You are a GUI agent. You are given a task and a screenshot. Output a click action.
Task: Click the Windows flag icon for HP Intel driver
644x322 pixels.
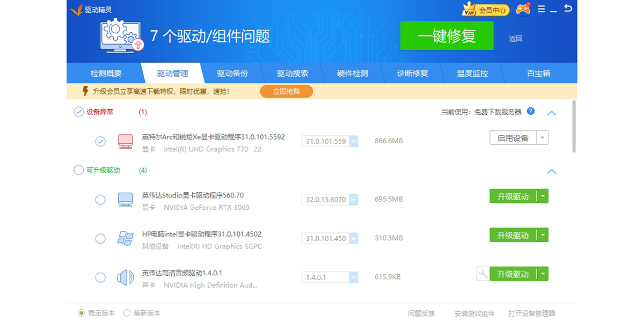[x=125, y=238]
